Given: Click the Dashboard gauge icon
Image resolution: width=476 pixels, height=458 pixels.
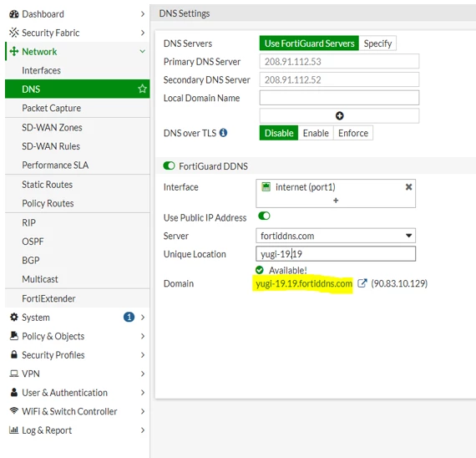Looking at the screenshot, I should coord(14,14).
